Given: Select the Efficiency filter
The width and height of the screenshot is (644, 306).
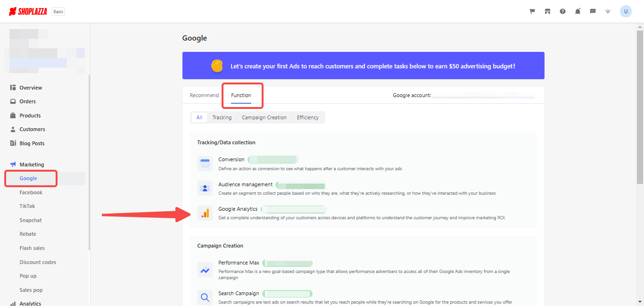Looking at the screenshot, I should (308, 117).
